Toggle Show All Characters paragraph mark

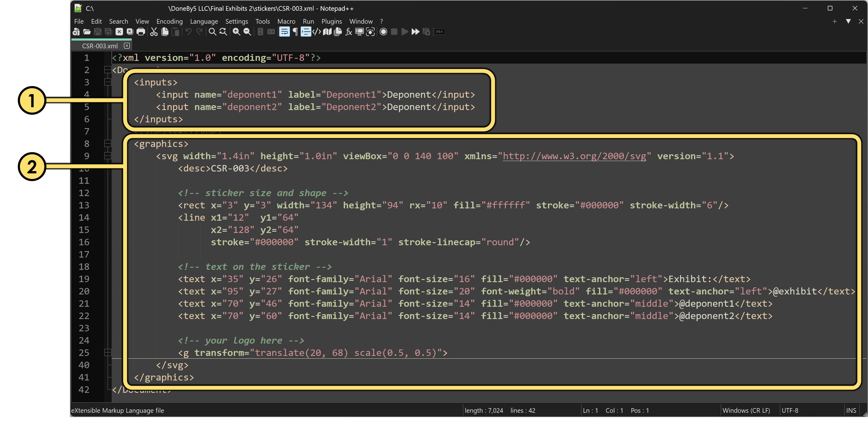[295, 32]
